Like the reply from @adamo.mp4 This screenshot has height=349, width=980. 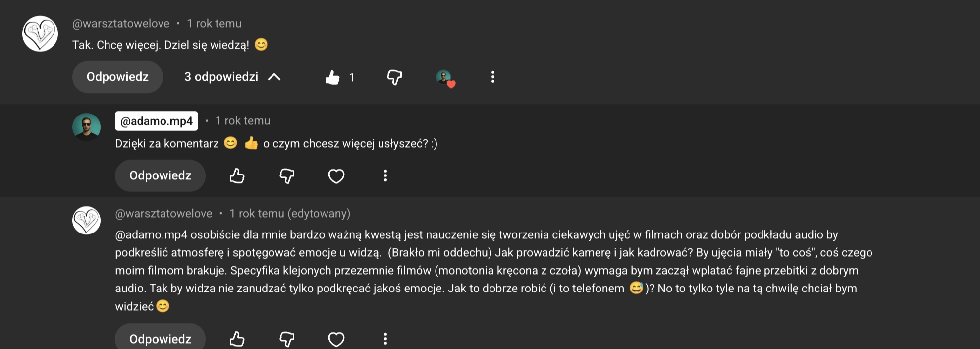pos(236,176)
